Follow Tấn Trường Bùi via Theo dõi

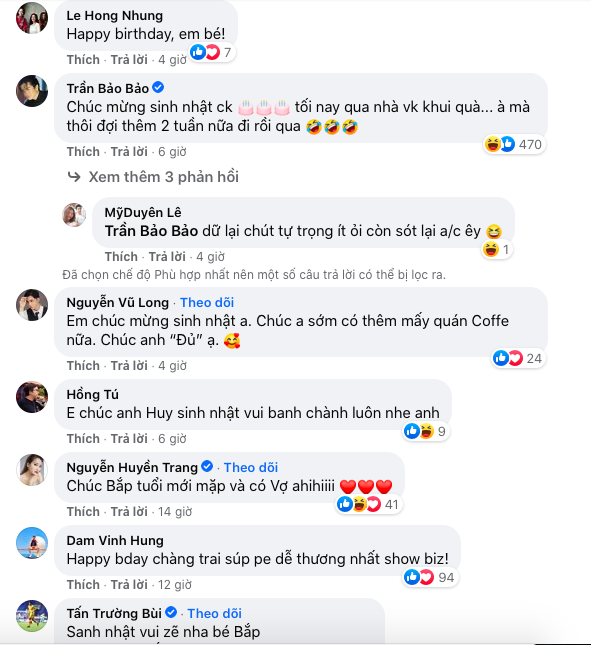[215, 614]
